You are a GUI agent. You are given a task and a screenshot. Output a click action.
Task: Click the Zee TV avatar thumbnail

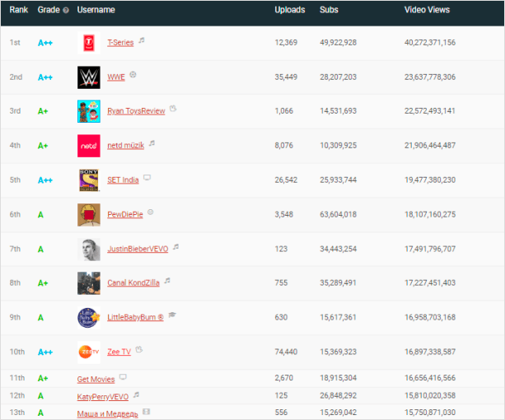click(x=89, y=352)
